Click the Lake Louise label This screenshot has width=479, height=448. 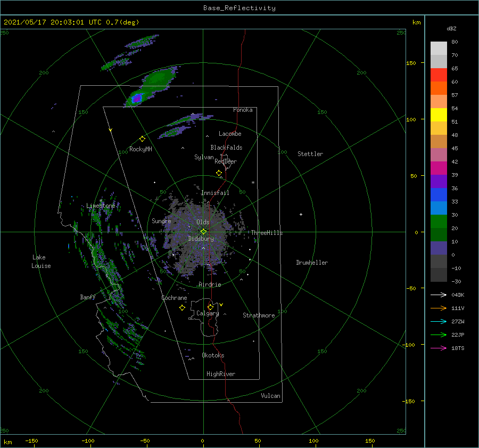click(41, 262)
